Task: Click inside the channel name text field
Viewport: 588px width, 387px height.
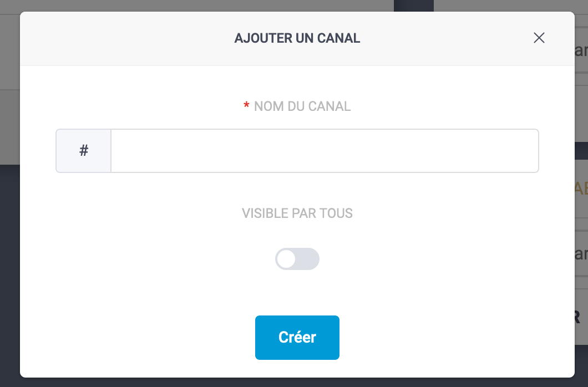Action: tap(325, 150)
